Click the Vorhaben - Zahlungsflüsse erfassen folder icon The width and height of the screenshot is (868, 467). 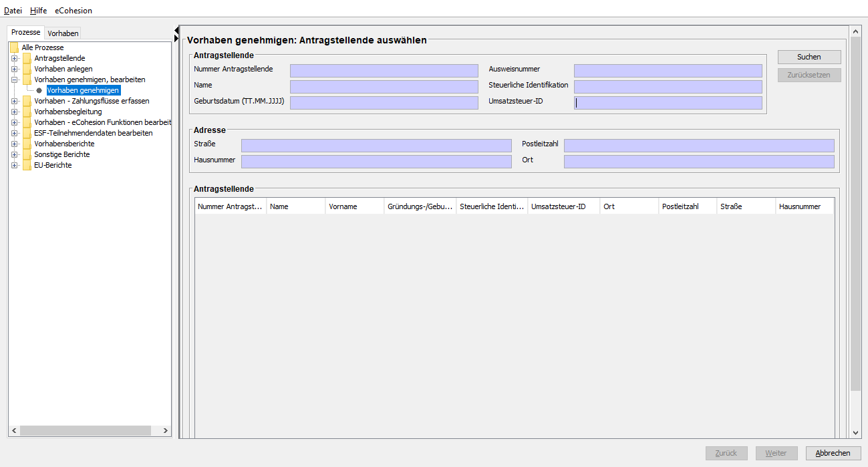(x=27, y=101)
